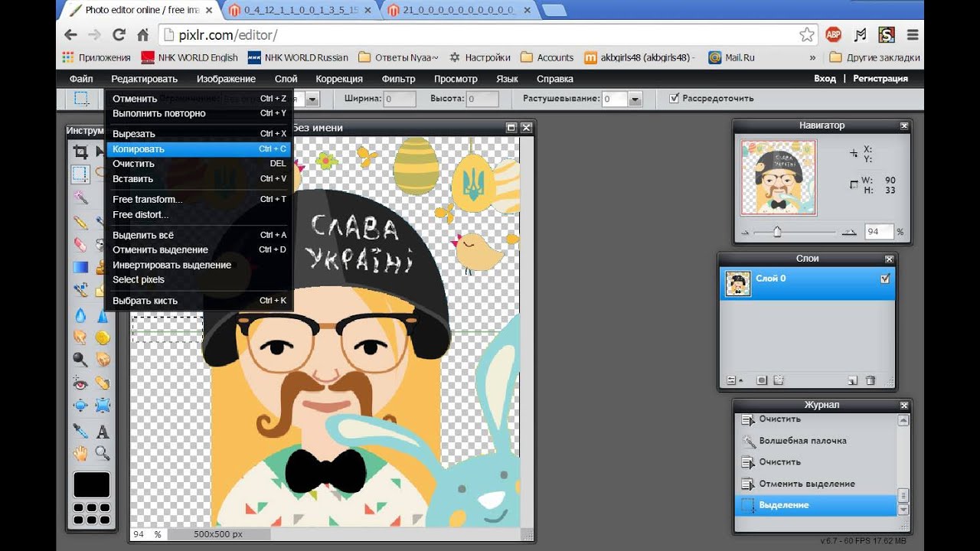Screen dimensions: 980x551
Task: Choose Вырезать from the edit menu
Action: point(198,134)
